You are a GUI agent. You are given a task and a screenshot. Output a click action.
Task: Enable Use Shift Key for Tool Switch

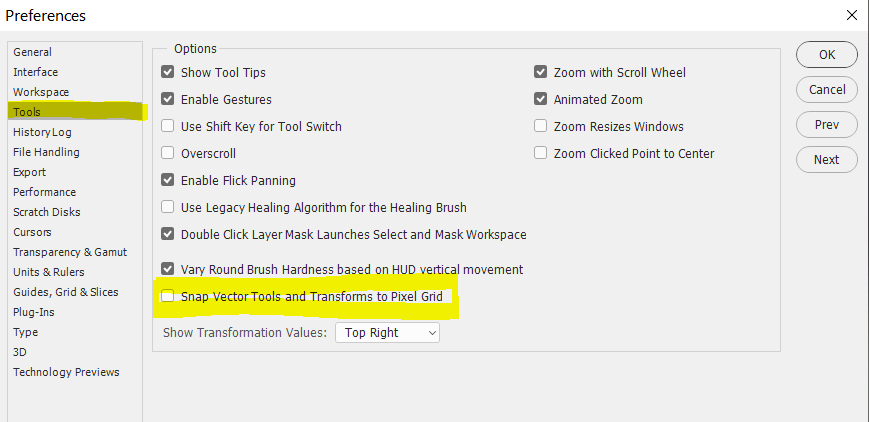pyautogui.click(x=168, y=127)
